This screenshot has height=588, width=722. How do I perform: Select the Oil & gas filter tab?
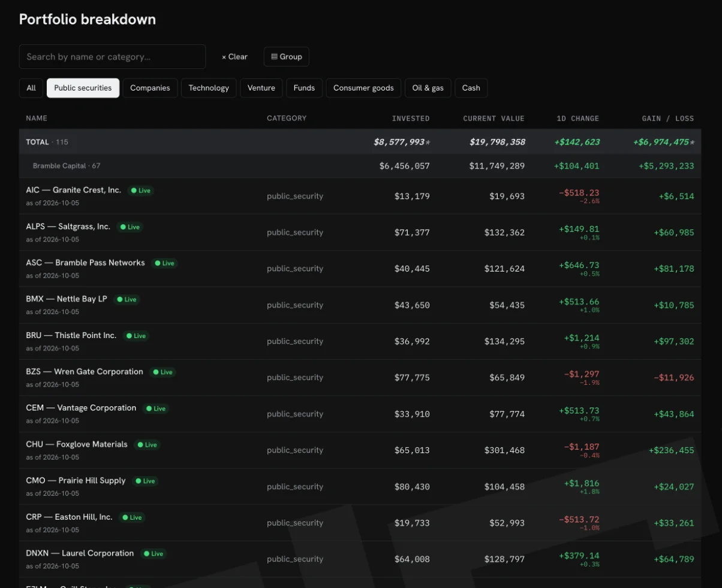click(428, 88)
